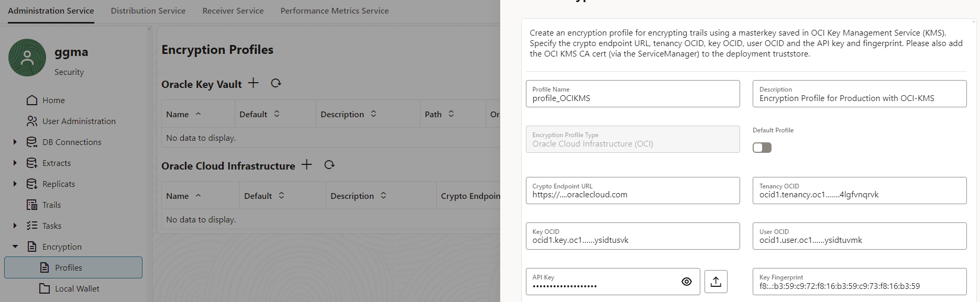Expand the Extracts tree node

point(15,163)
